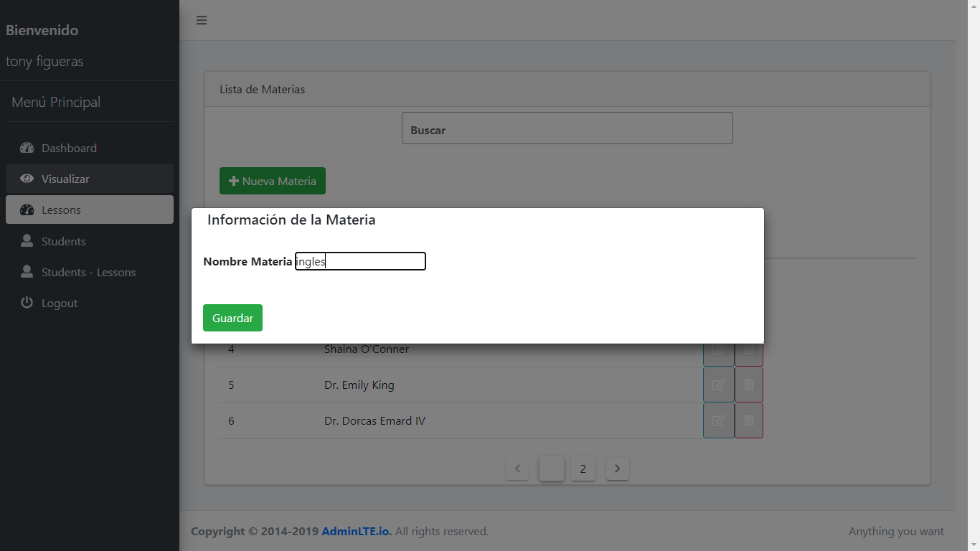
Task: Go to pagination page 2
Action: [x=583, y=468]
